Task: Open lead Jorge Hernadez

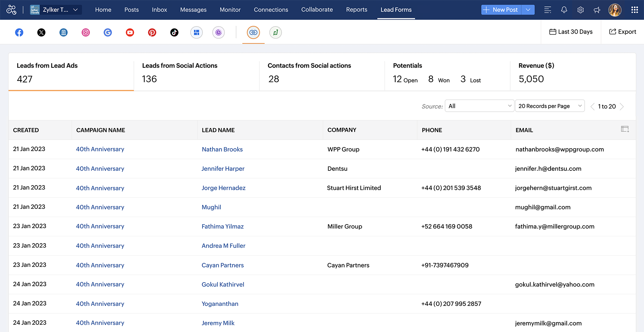Action: click(224, 188)
